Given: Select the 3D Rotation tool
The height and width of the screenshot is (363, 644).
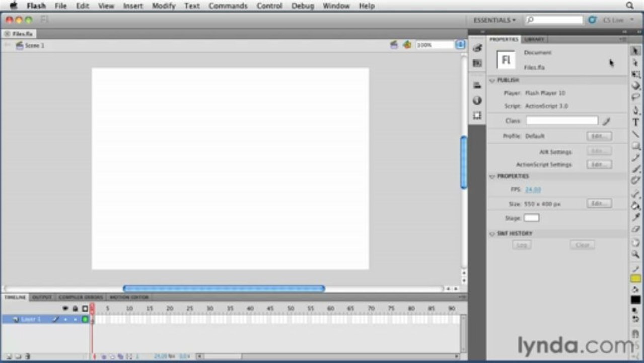Looking at the screenshot, I should point(636,86).
